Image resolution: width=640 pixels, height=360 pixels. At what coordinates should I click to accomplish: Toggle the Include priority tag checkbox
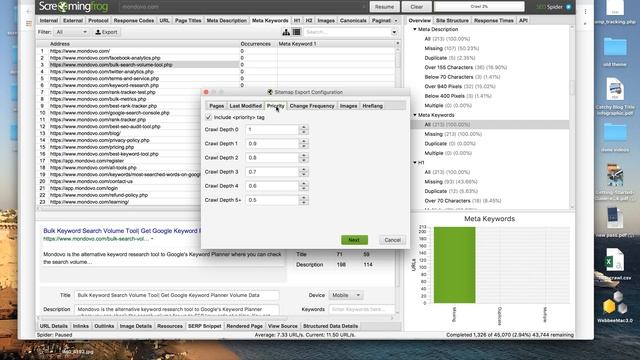tap(209, 117)
